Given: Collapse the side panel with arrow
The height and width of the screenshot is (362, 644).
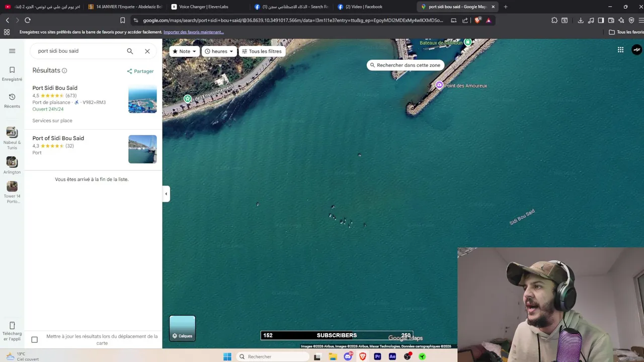Looking at the screenshot, I should pyautogui.click(x=166, y=194).
